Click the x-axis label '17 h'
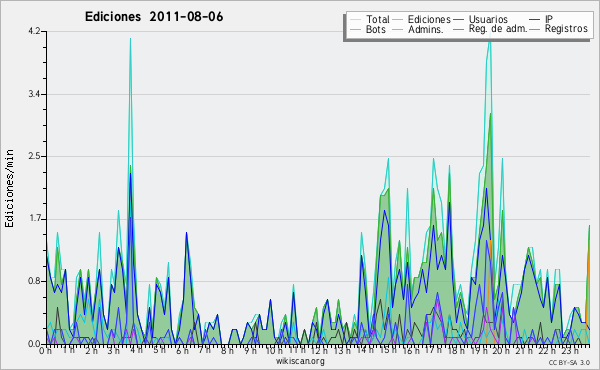 (x=433, y=350)
